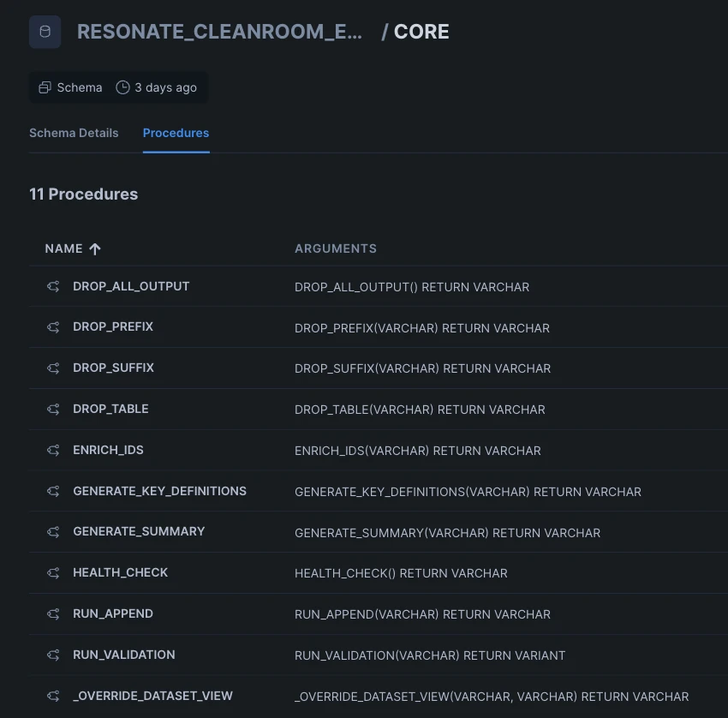Screen dimensions: 728x718
Task: Open the RESONATE_CLEANROOM_E... database breadcrumb
Action: click(219, 32)
